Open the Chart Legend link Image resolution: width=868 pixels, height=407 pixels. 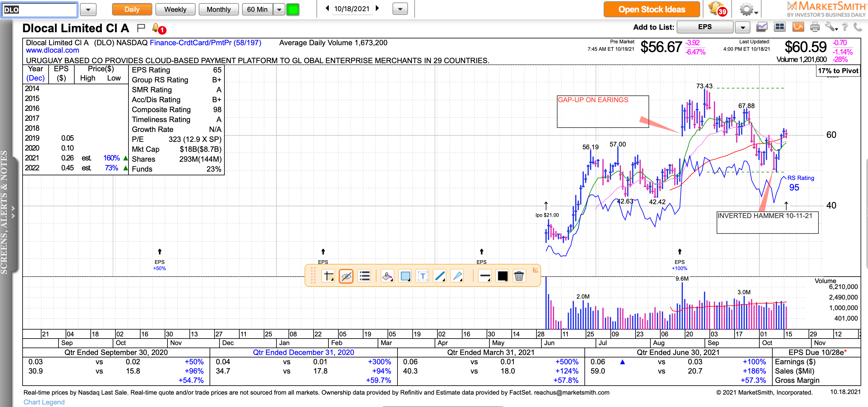pyautogui.click(x=44, y=402)
